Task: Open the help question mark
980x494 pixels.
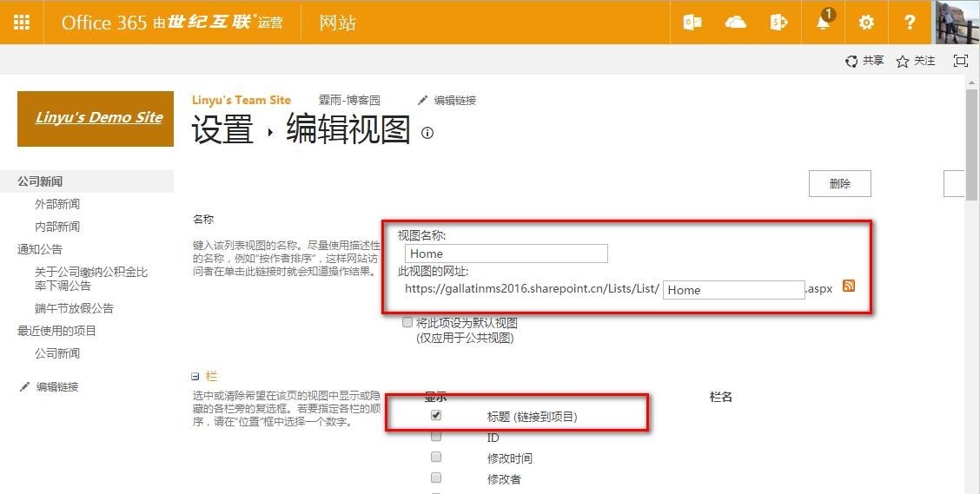Action: click(x=910, y=23)
